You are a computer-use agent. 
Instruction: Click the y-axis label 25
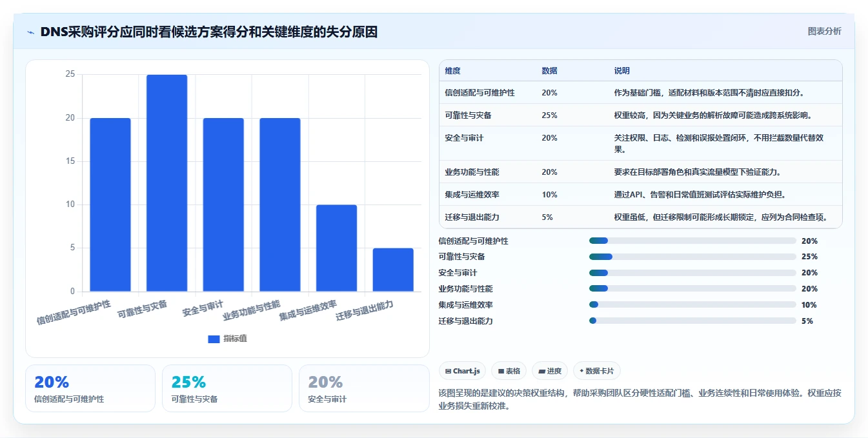point(70,75)
